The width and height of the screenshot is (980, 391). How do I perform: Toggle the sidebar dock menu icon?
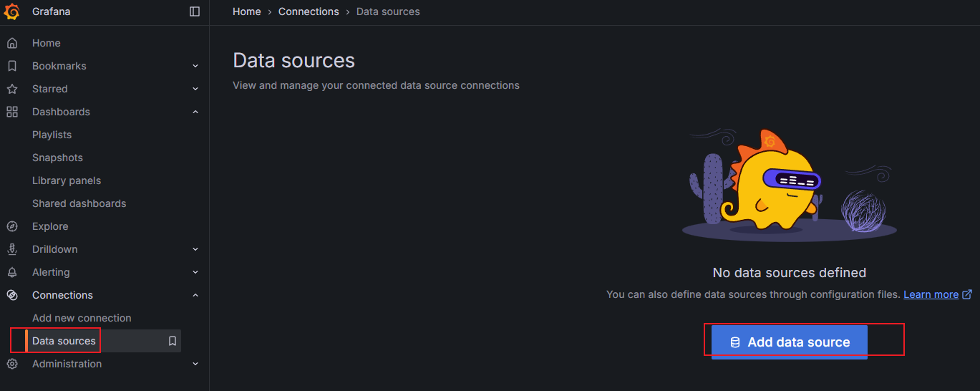tap(195, 11)
